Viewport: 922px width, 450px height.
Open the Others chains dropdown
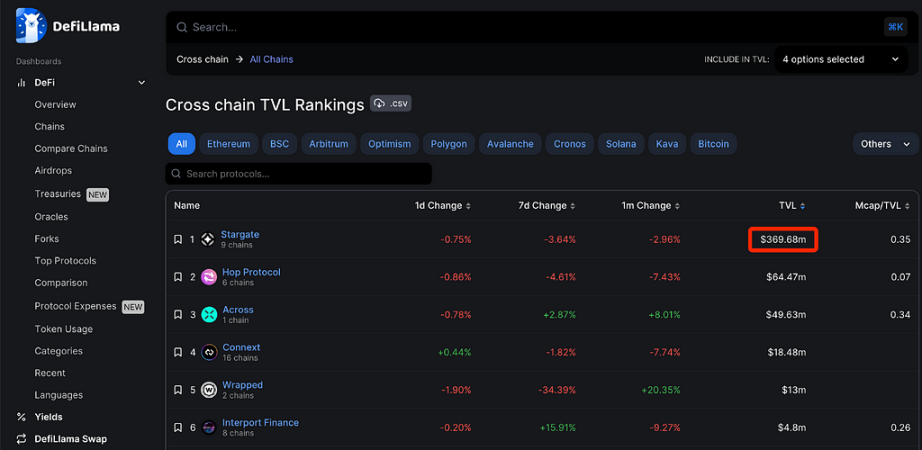click(x=886, y=144)
